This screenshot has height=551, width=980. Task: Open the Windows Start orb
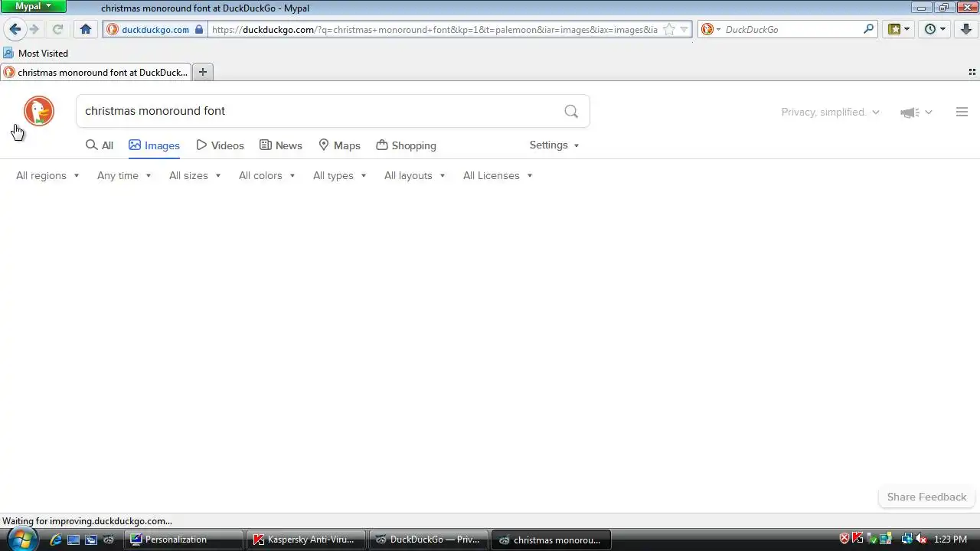point(21,539)
